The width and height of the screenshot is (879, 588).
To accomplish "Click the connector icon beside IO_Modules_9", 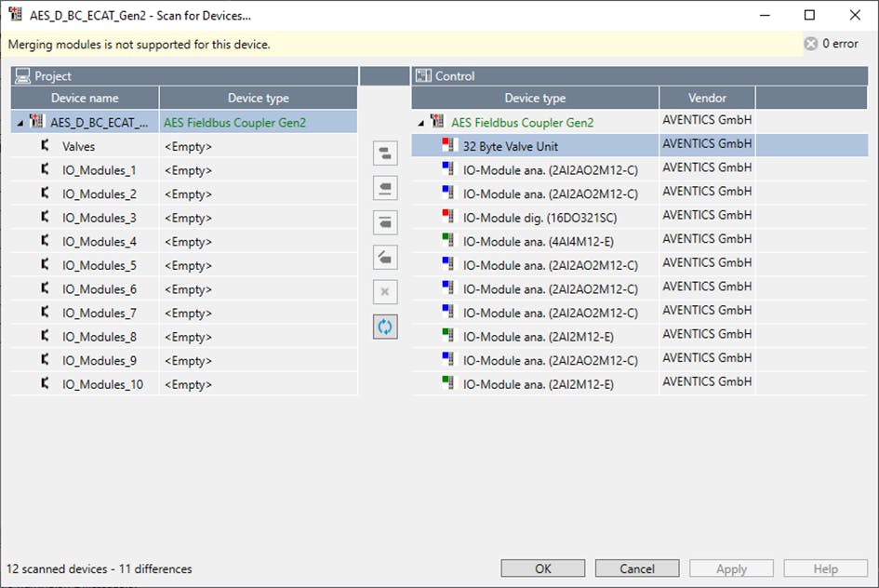I will click(46, 360).
